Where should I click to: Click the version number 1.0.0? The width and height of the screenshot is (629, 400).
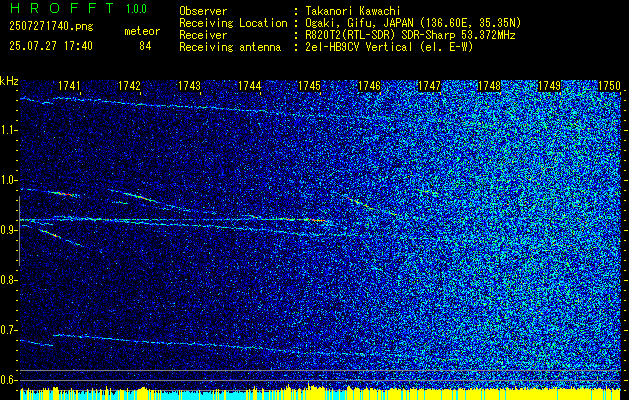136,9
